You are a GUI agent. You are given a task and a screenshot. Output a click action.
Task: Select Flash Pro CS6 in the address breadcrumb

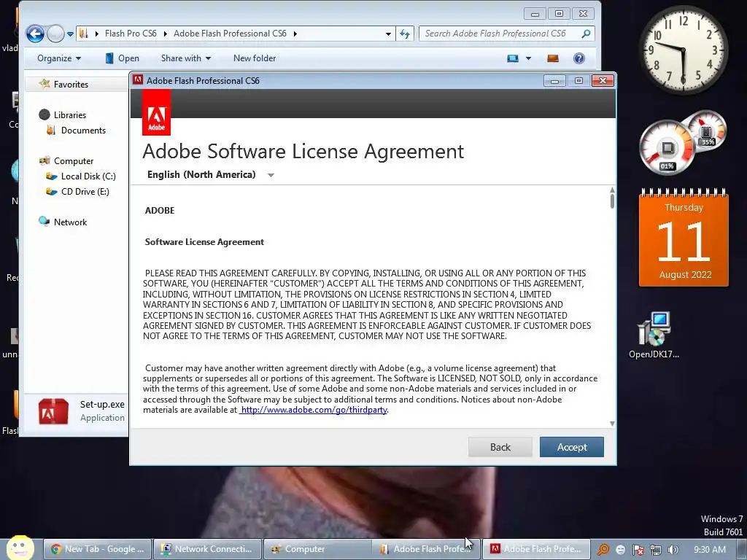click(131, 34)
